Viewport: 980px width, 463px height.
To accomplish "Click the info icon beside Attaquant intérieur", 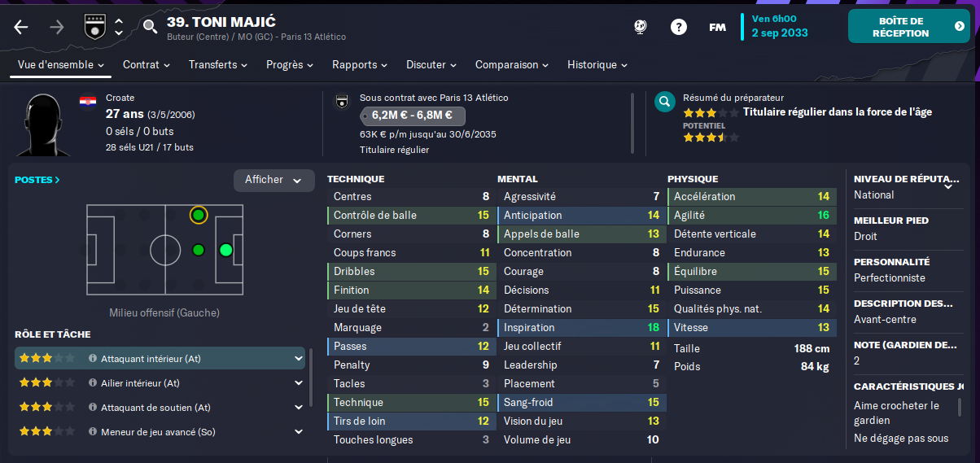I will pos(93,358).
